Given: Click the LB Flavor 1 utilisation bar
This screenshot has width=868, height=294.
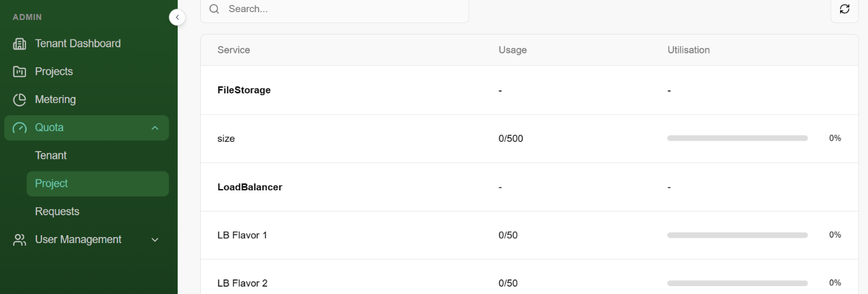Looking at the screenshot, I should pos(737,235).
